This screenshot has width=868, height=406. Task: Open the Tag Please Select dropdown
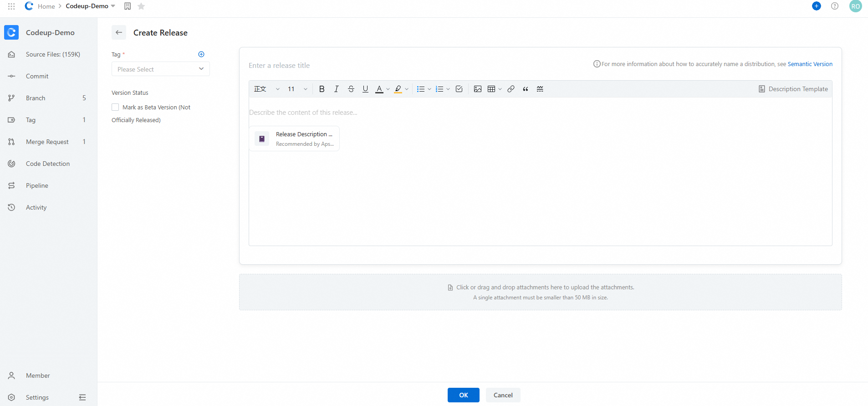[161, 69]
